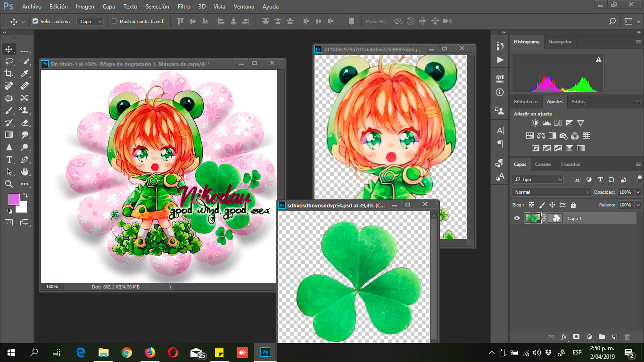Image resolution: width=644 pixels, height=362 pixels.
Task: Switch to the Estilos tab
Action: tap(578, 101)
